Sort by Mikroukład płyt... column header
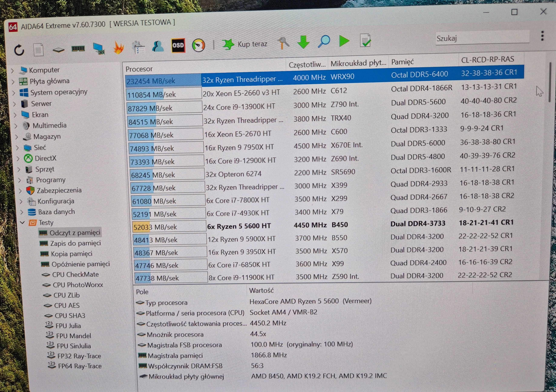Image resolution: width=556 pixels, height=392 pixels. (358, 63)
